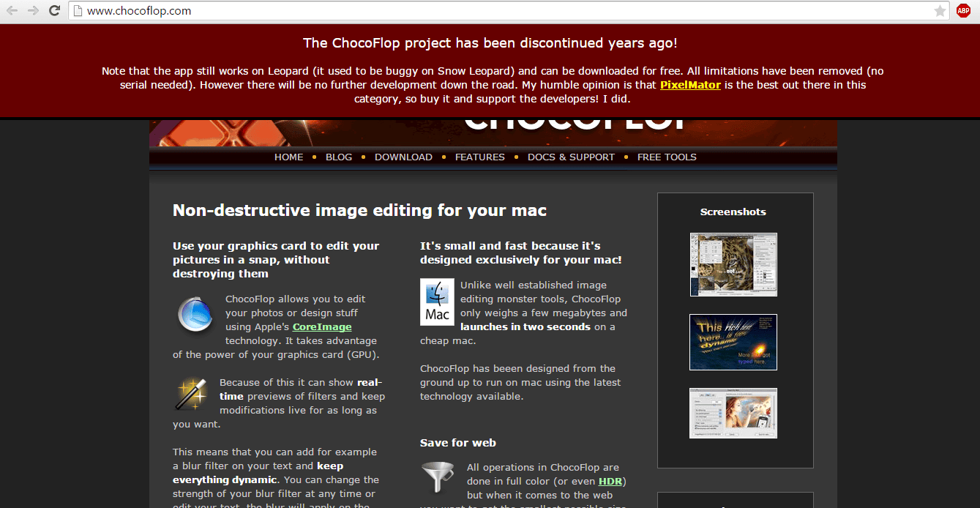
Task: Click 'The ChocoFlop project has been discontinued' headline
Action: [490, 42]
